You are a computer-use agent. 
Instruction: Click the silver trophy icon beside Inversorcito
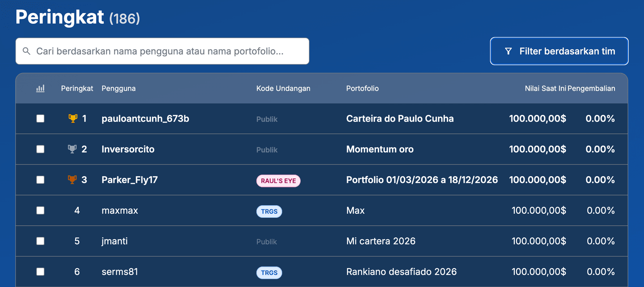(72, 149)
